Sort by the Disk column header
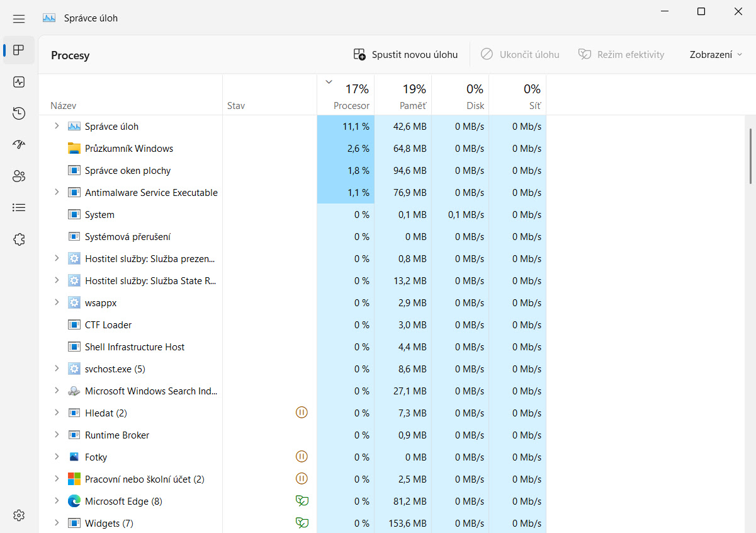Image resolution: width=756 pixels, height=533 pixels. click(x=460, y=95)
